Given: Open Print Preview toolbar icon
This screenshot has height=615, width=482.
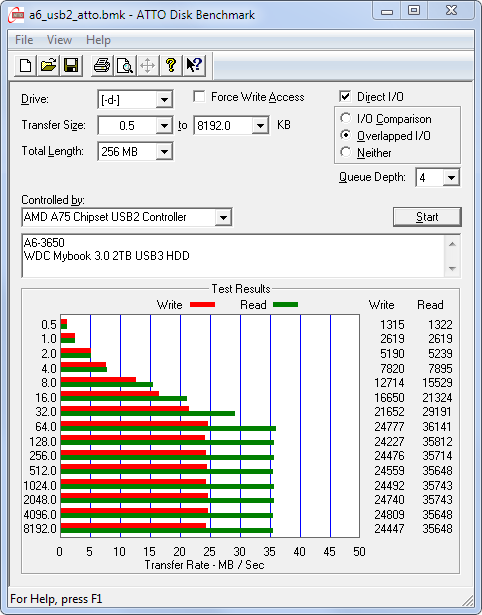Looking at the screenshot, I should [124, 65].
